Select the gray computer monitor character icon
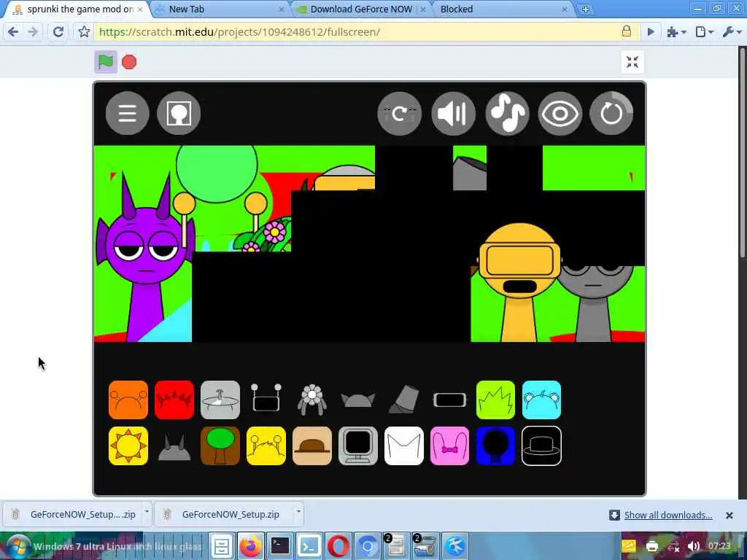747x560 pixels. click(357, 446)
